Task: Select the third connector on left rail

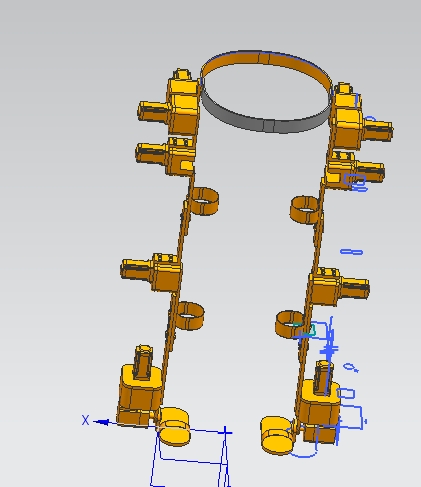Action: point(152,272)
